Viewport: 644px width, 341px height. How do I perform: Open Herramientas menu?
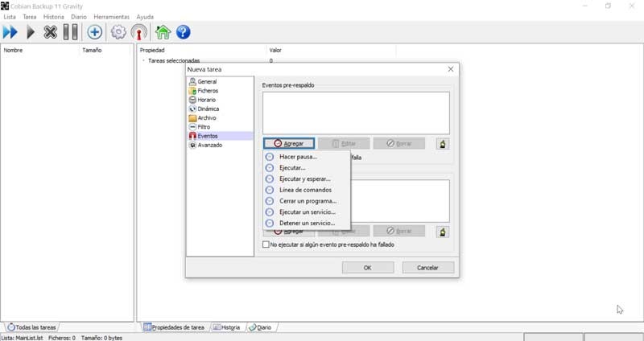pos(112,17)
